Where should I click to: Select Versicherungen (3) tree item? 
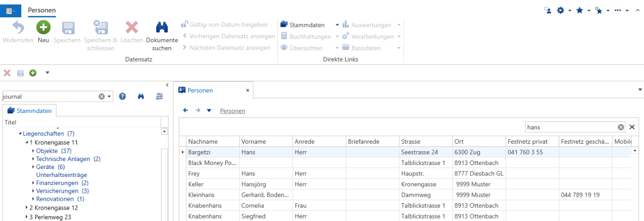62,191
